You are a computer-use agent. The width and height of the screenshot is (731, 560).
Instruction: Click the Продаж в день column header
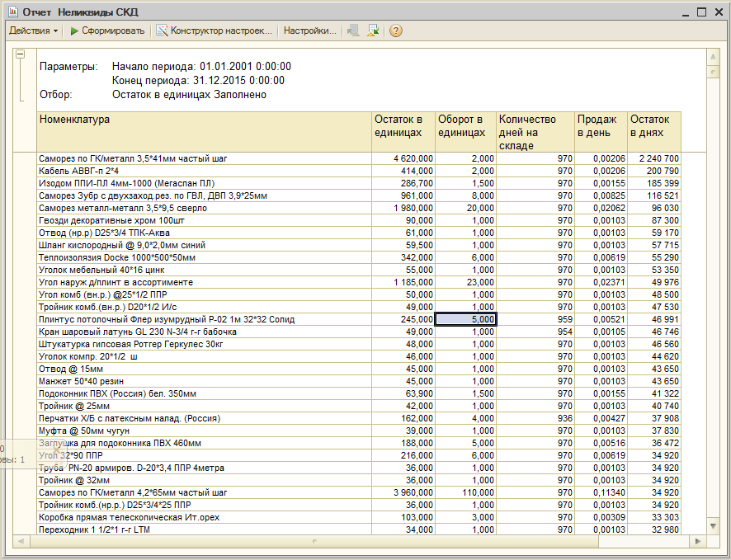[x=601, y=132]
